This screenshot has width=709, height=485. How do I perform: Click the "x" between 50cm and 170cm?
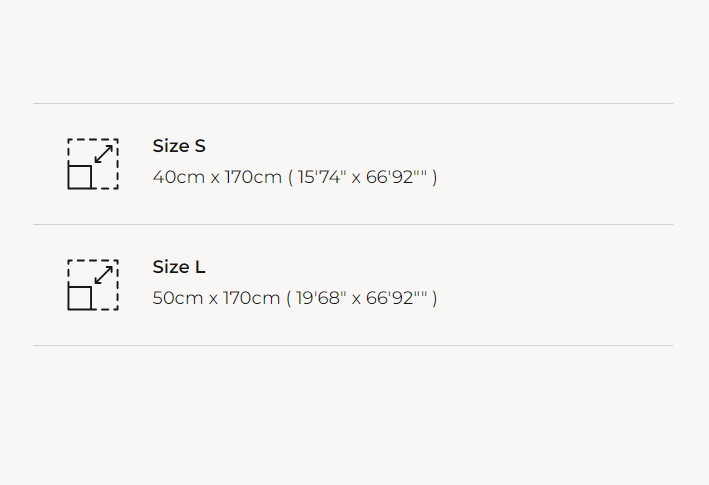click(x=214, y=299)
